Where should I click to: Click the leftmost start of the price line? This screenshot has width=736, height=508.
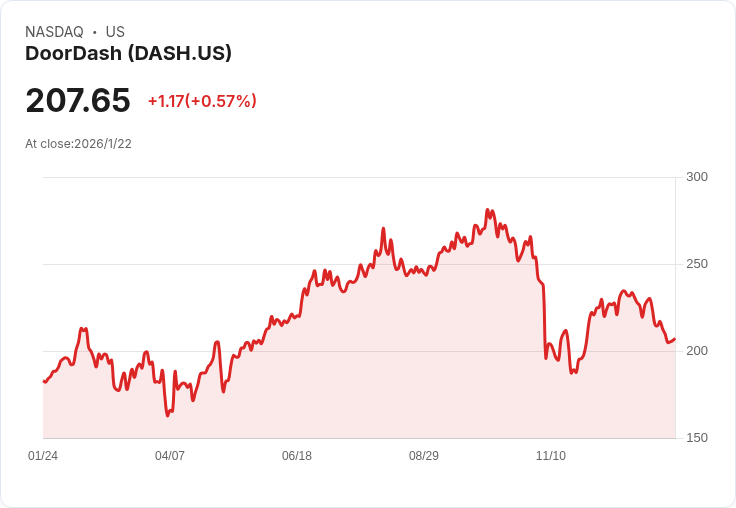coord(43,382)
